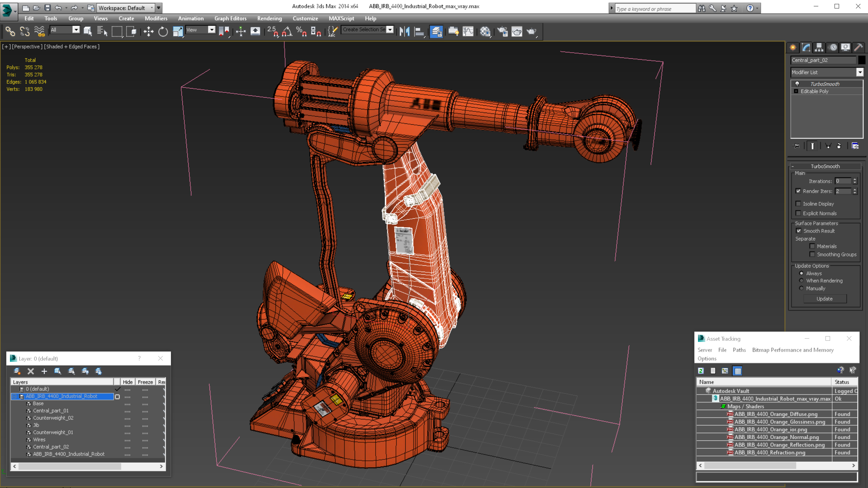
Task: Click the Freeze column header in Layers
Action: coord(145,382)
